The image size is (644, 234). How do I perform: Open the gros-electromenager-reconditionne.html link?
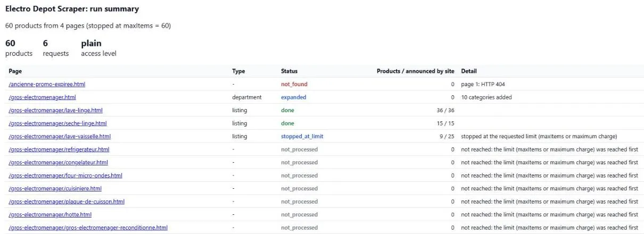tap(88, 228)
